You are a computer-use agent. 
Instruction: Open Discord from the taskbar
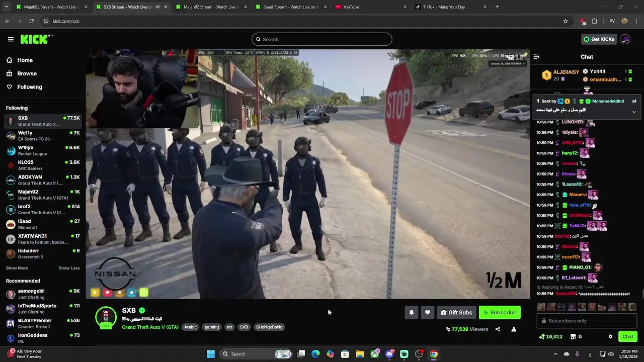click(389, 354)
